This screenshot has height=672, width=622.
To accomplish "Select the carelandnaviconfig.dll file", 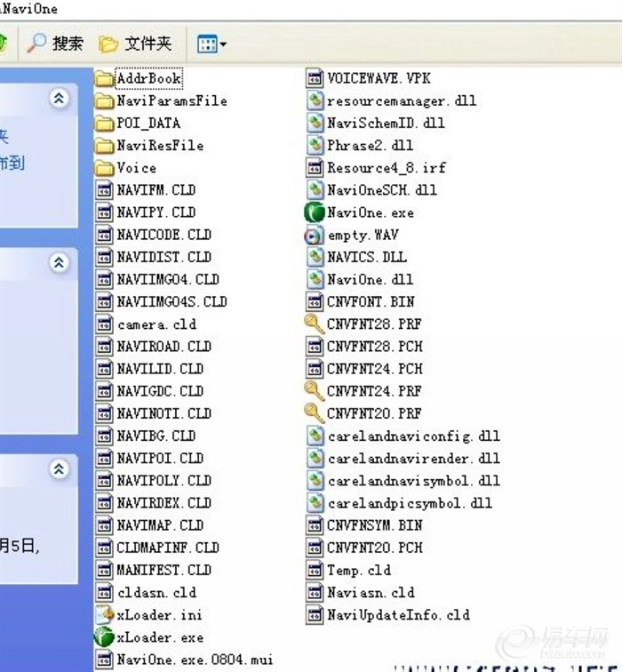I will click(413, 436).
